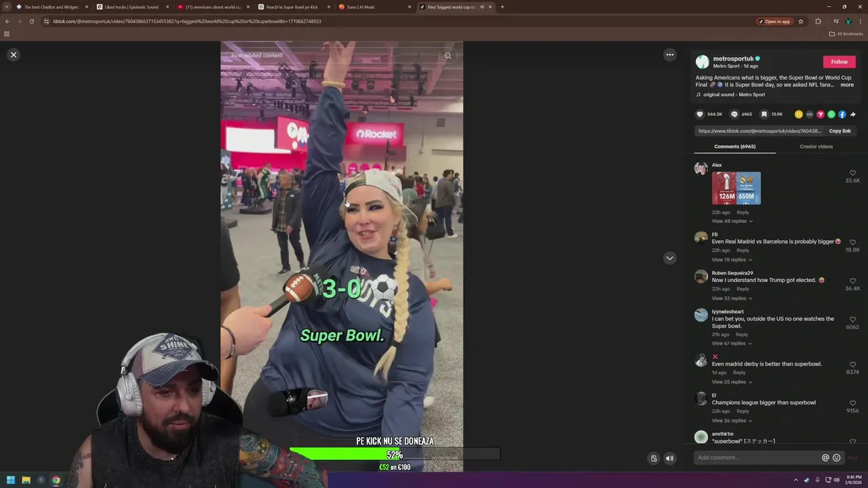Open the Windows Start menu
Viewport: 868px width, 488px height.
tap(11, 480)
